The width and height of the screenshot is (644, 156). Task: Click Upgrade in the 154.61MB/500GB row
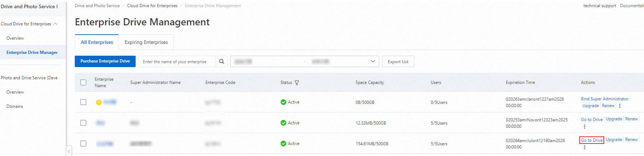click(614, 140)
